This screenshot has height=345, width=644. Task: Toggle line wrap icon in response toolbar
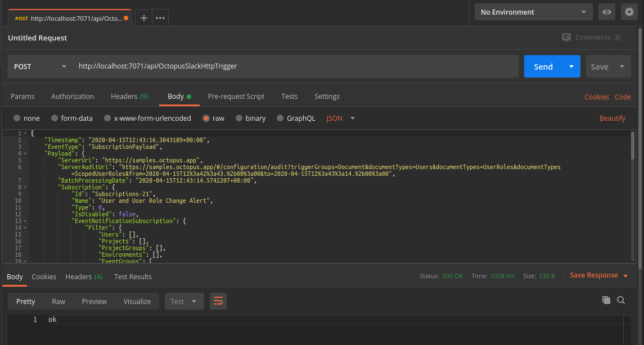point(218,302)
